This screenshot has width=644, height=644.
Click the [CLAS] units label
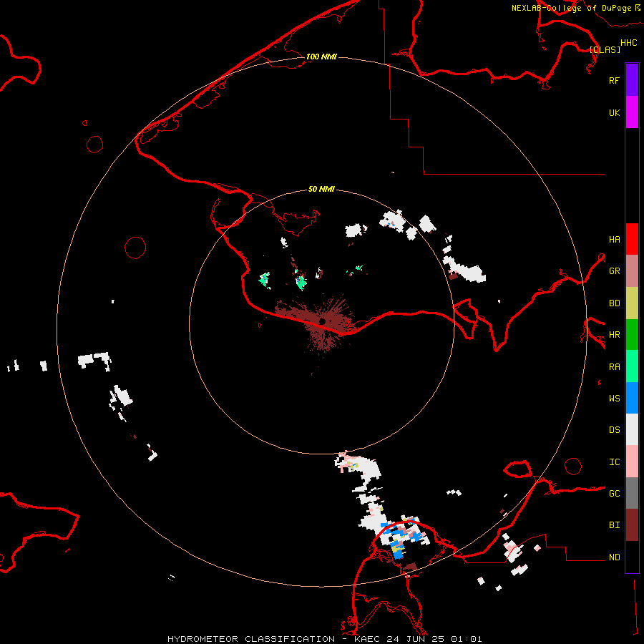coord(605,49)
